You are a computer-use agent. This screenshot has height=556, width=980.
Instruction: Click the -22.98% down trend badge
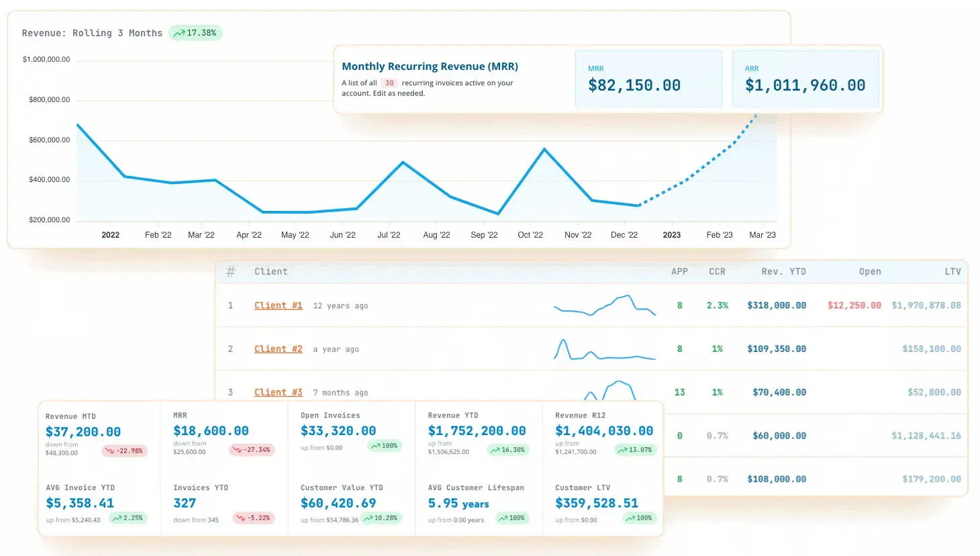click(125, 451)
